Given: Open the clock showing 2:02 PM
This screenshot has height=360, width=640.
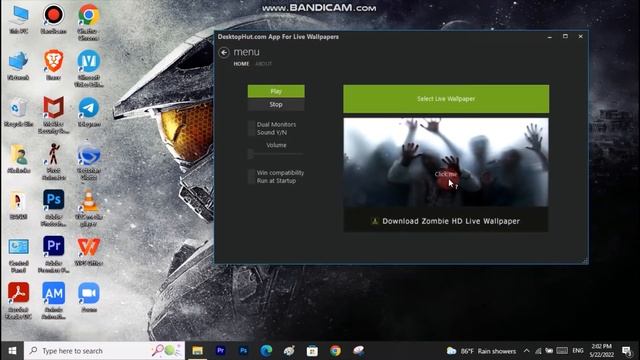Looking at the screenshot, I should coord(601,351).
